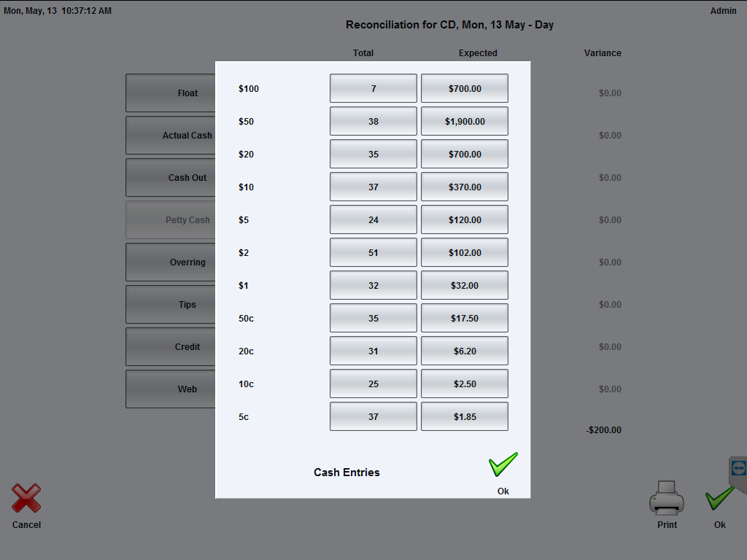This screenshot has width=747, height=560.
Task: Edit the $100 note count showing 7
Action: coord(373,88)
